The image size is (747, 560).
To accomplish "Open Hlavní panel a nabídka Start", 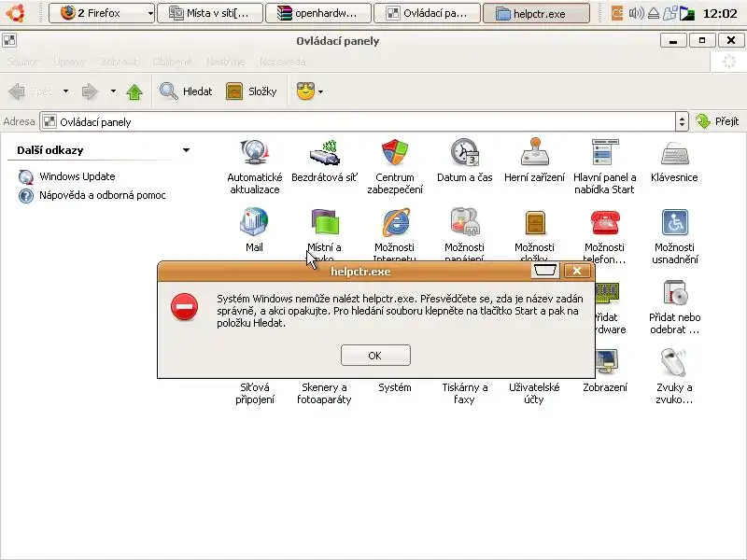I will pyautogui.click(x=604, y=166).
